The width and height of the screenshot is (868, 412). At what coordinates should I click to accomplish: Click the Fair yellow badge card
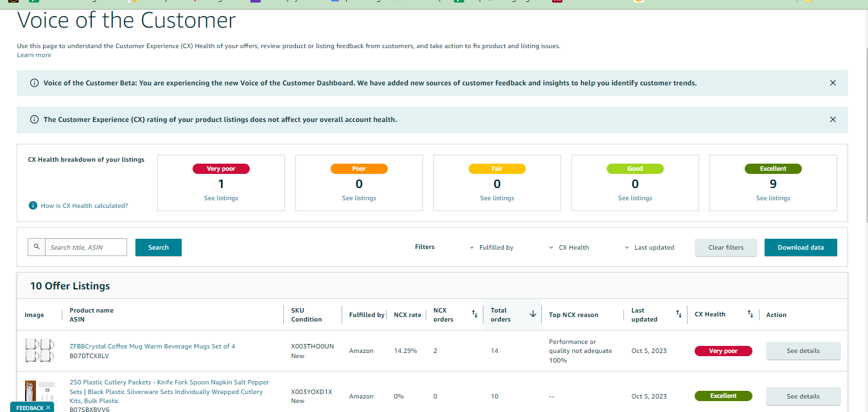497,169
